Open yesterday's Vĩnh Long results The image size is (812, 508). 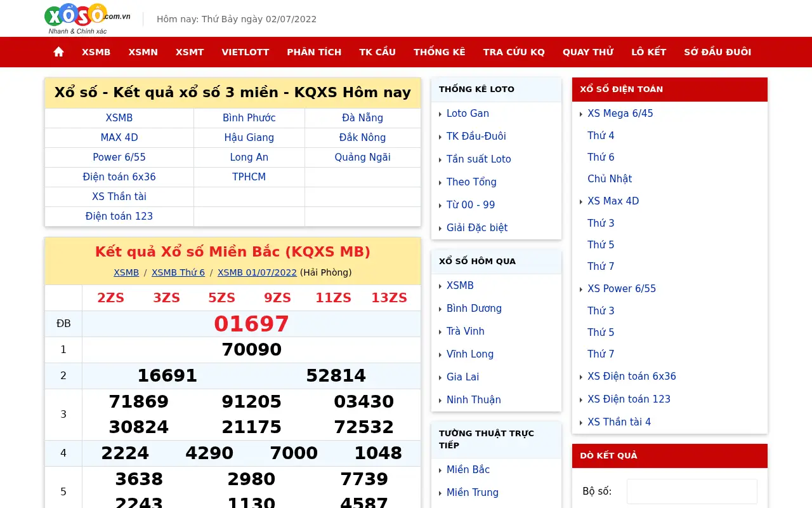(x=470, y=354)
